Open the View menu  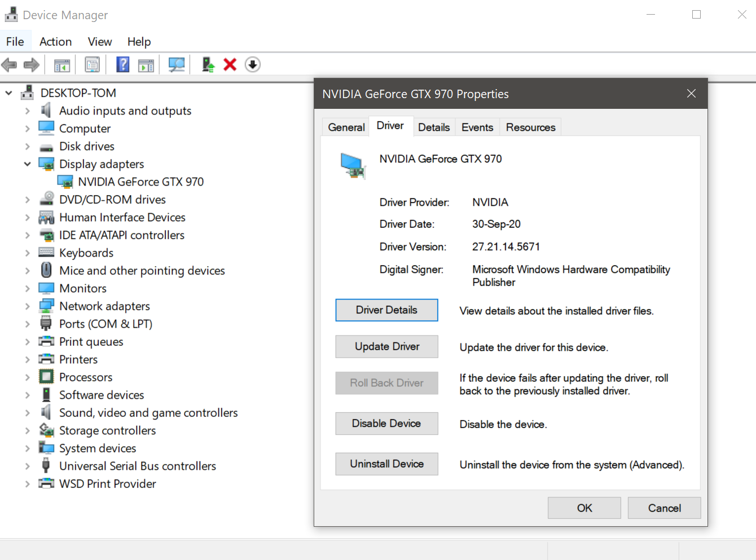tap(99, 42)
